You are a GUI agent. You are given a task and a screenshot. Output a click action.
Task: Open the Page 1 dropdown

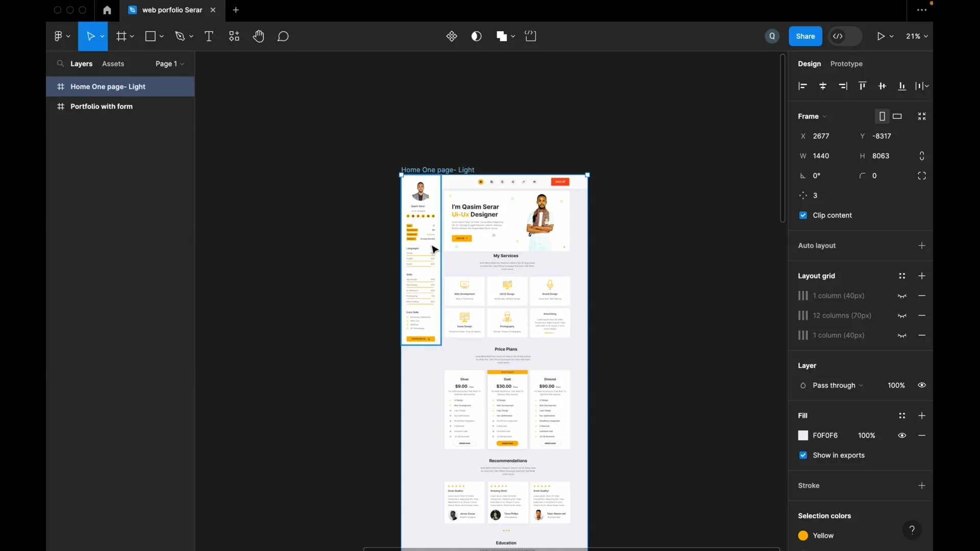169,64
